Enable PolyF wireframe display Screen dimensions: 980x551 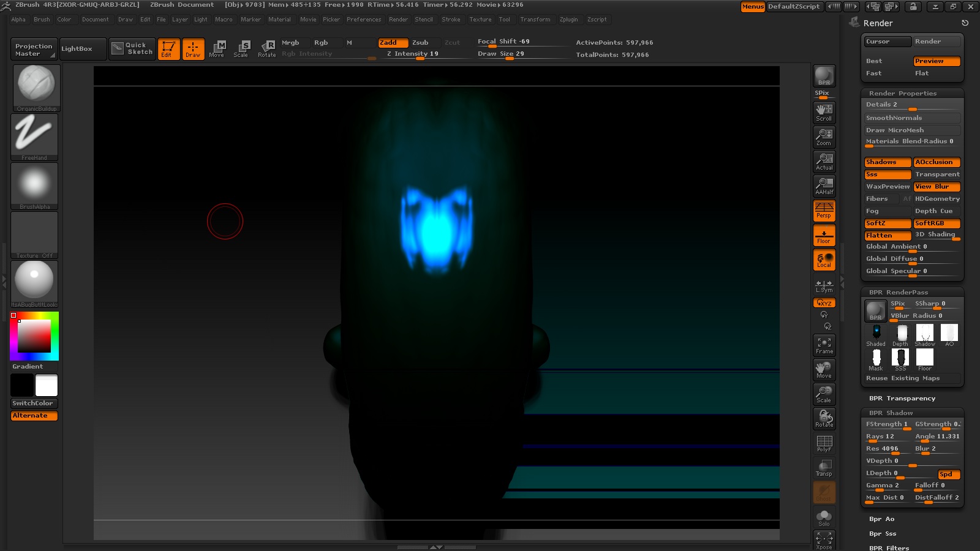pyautogui.click(x=824, y=443)
